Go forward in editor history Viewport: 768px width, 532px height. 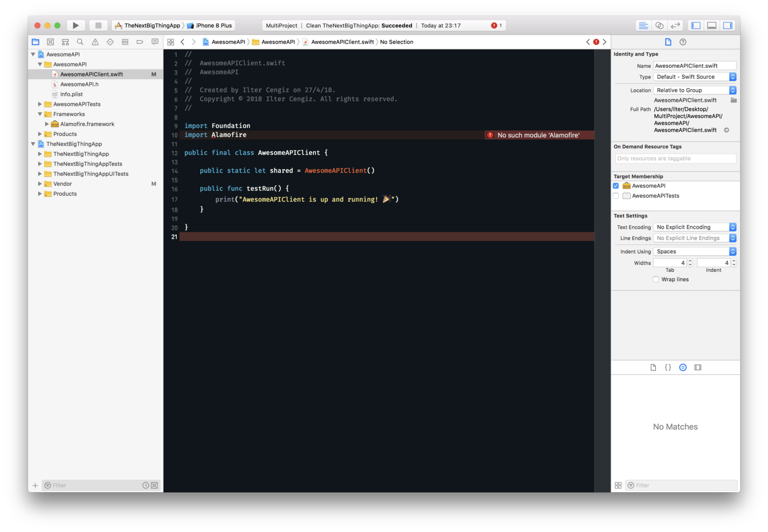click(x=193, y=42)
